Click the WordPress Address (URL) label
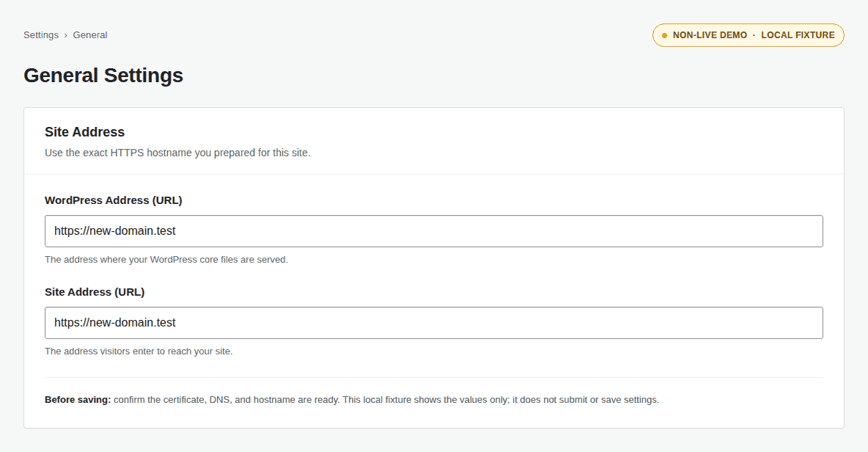 pos(114,200)
